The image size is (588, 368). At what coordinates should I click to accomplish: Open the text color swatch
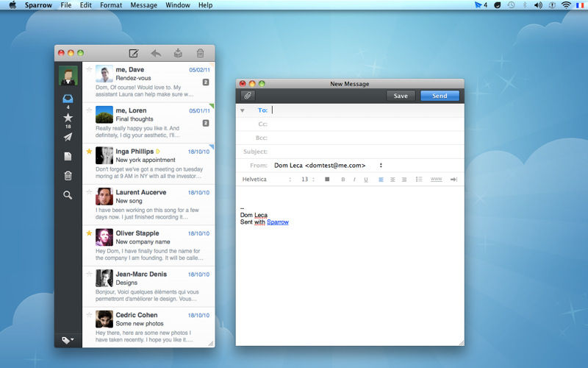[327, 179]
